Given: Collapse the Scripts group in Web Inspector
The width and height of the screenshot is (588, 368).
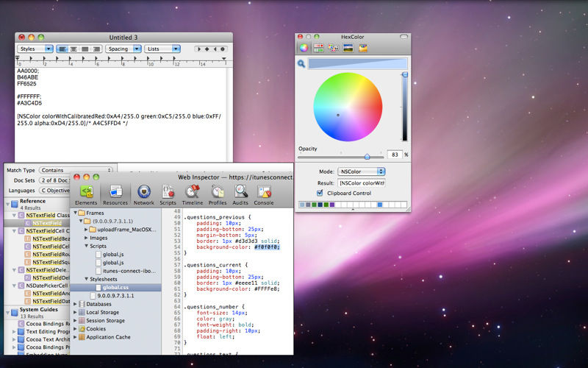Looking at the screenshot, I should pyautogui.click(x=86, y=246).
